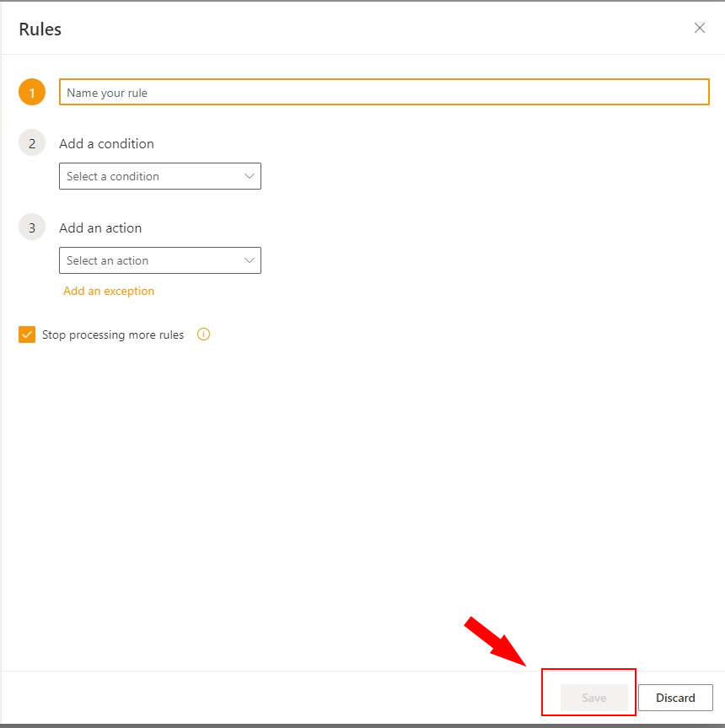Click the step 3 number circle

[32, 227]
